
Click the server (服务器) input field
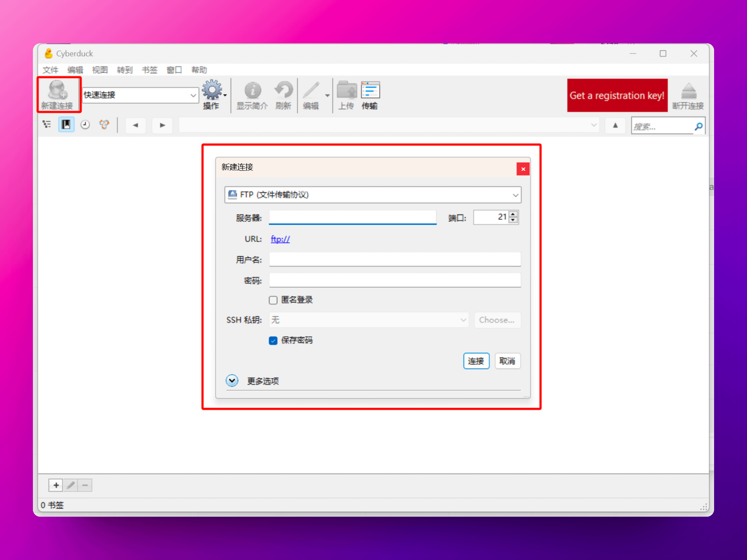[352, 217]
